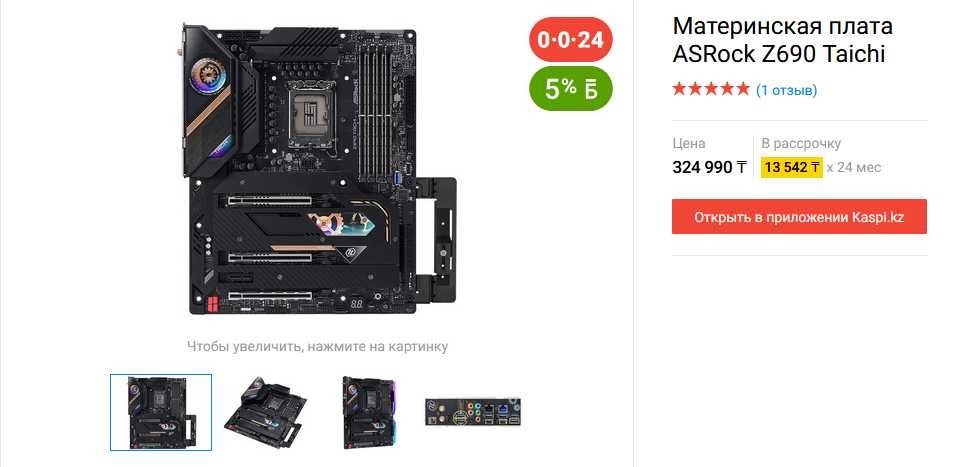Click the second rating star
962x467 pixels.
pyautogui.click(x=696, y=90)
